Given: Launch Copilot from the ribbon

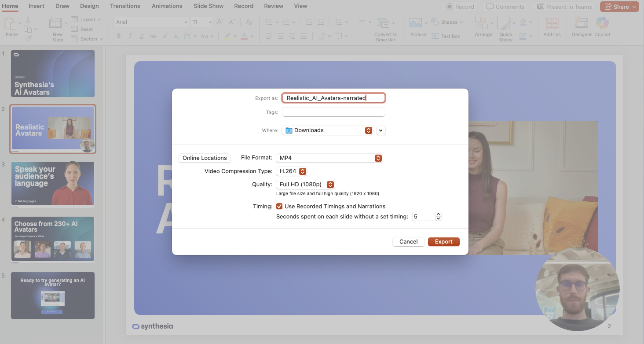Looking at the screenshot, I should pos(602,27).
